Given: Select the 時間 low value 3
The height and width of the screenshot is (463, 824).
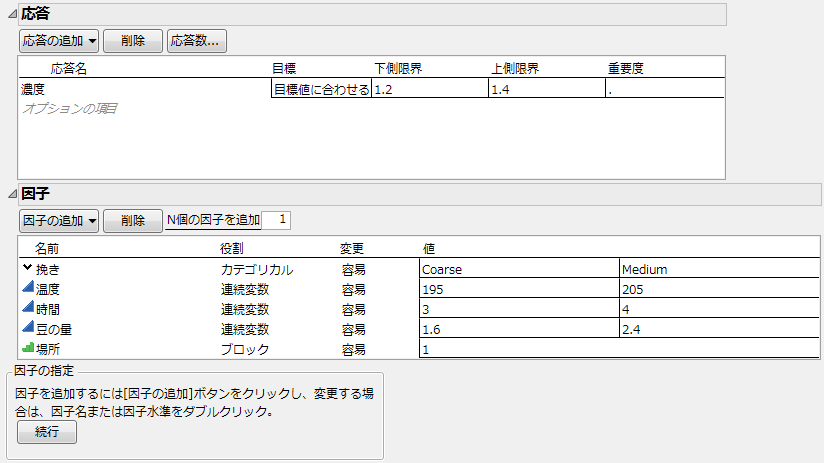Looking at the screenshot, I should tap(519, 309).
